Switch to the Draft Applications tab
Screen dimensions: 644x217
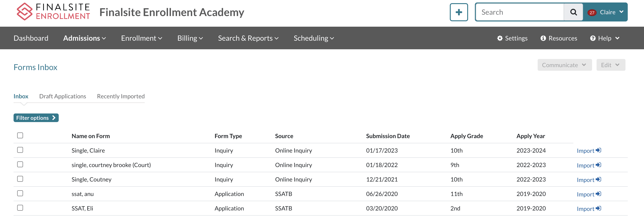[63, 96]
